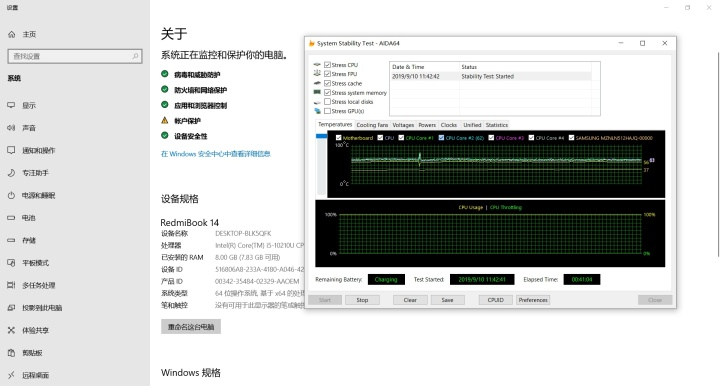This screenshot has width=720, height=386.
Task: Uncheck Stress CPU checkbox
Action: (327, 65)
